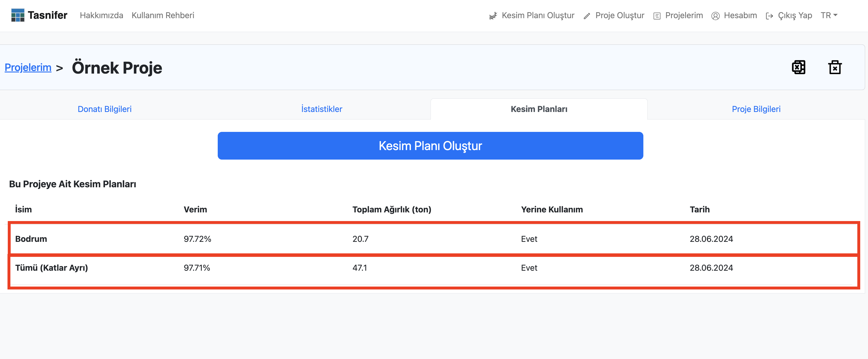Switch to İstatistikler tab

322,109
